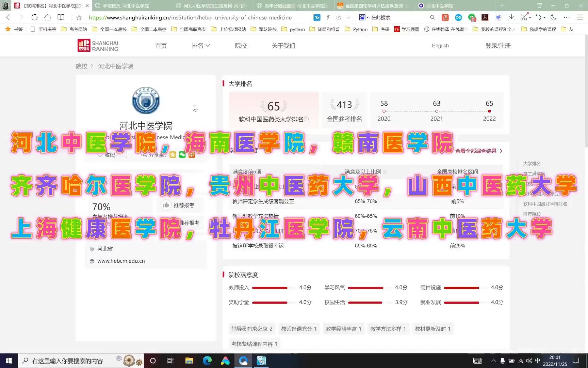Select the 2021 ranking point of 63

point(437,111)
